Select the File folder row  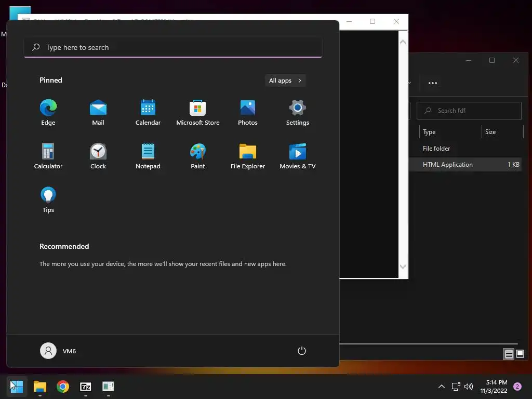click(465, 149)
